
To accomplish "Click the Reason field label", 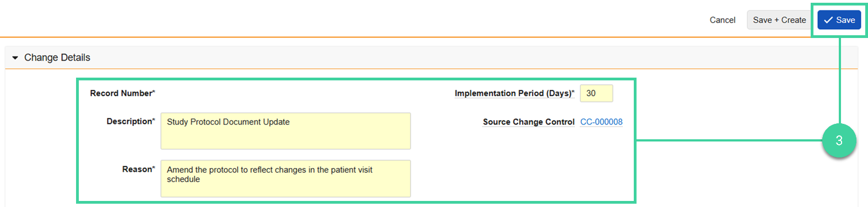I will click(138, 169).
